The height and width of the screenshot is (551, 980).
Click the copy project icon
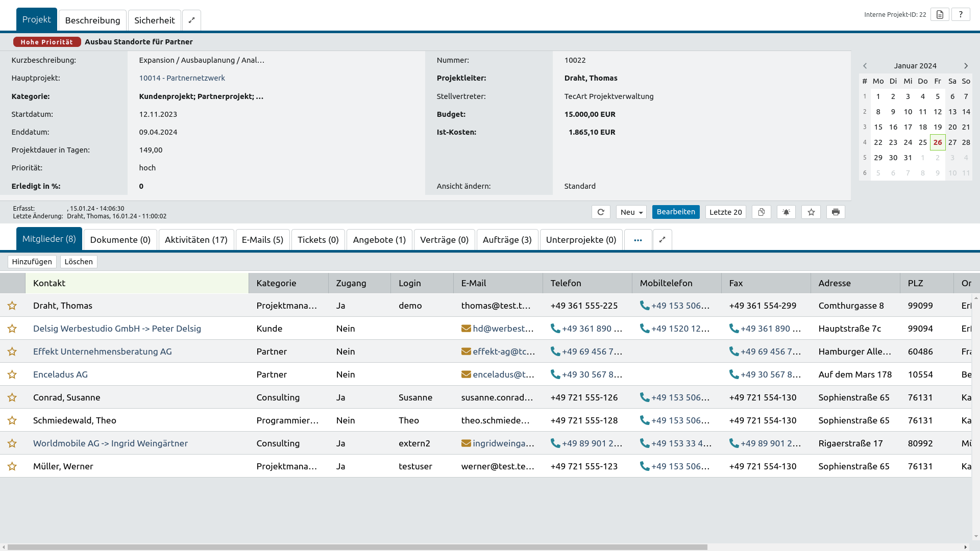(x=761, y=212)
